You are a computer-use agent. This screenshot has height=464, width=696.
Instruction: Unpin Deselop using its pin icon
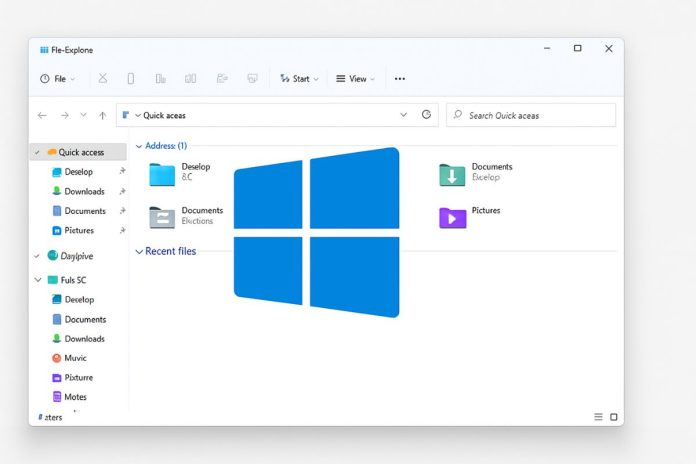(x=122, y=171)
